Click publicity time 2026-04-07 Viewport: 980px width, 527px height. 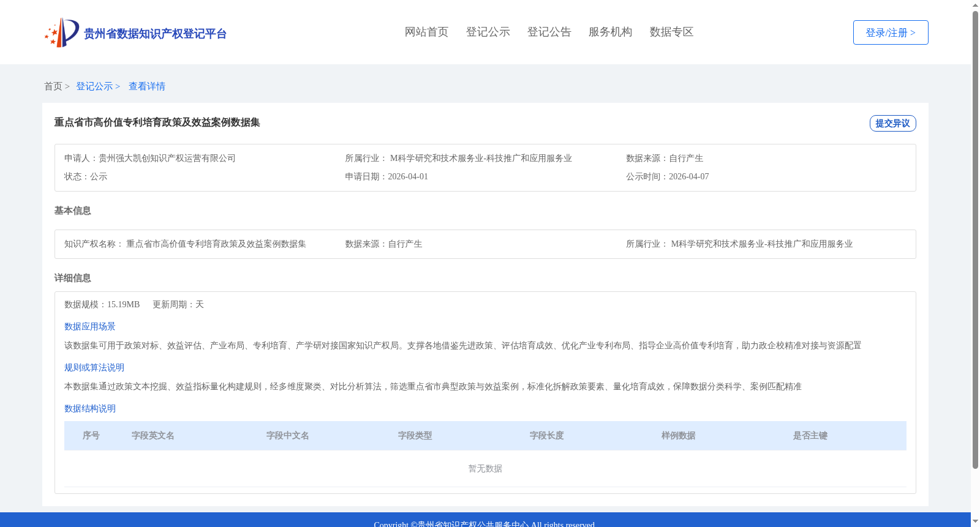click(689, 176)
